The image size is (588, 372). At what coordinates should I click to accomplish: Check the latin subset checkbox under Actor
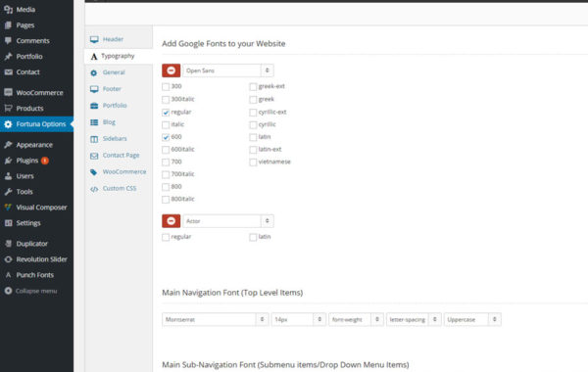253,237
